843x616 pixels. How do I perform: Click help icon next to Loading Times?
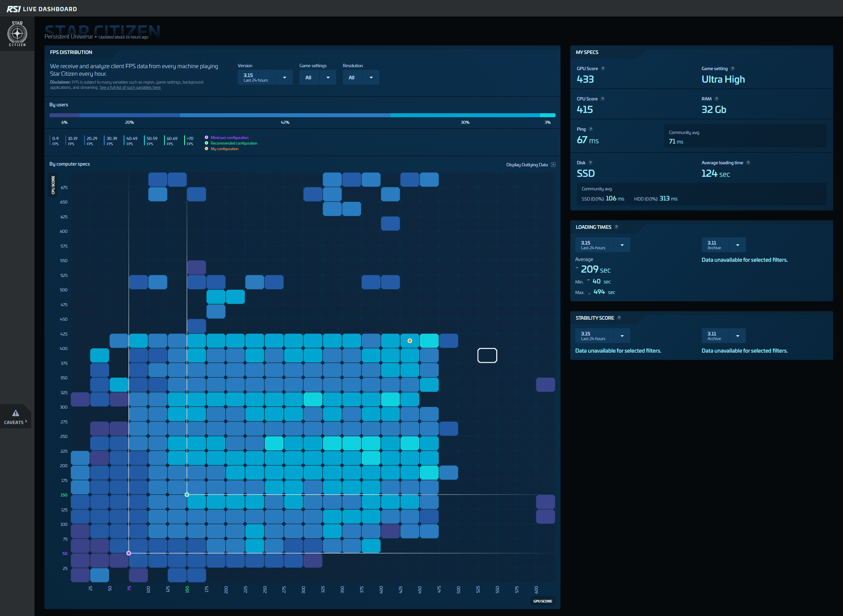tap(616, 227)
